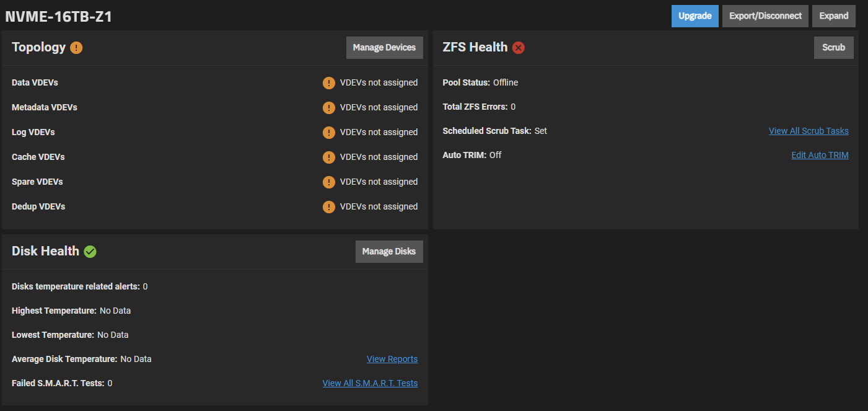Click the Pool Status: Offline text
This screenshot has height=411, width=868.
tap(480, 82)
